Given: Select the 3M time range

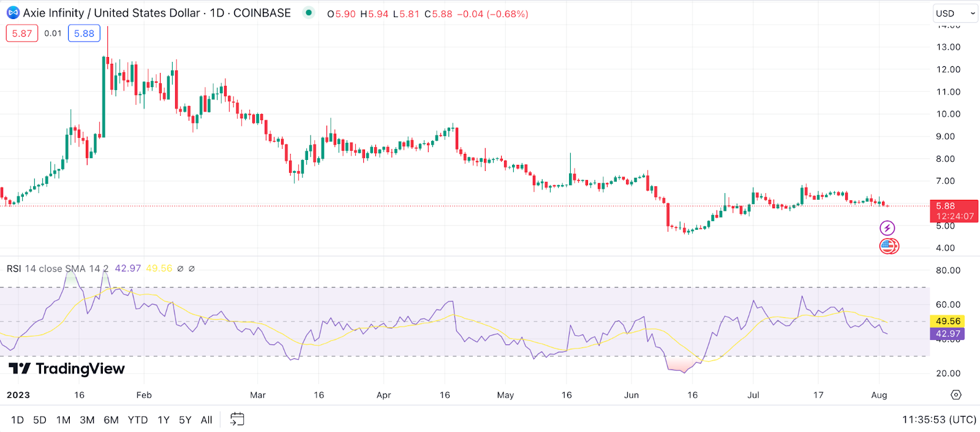Looking at the screenshot, I should coord(87,420).
